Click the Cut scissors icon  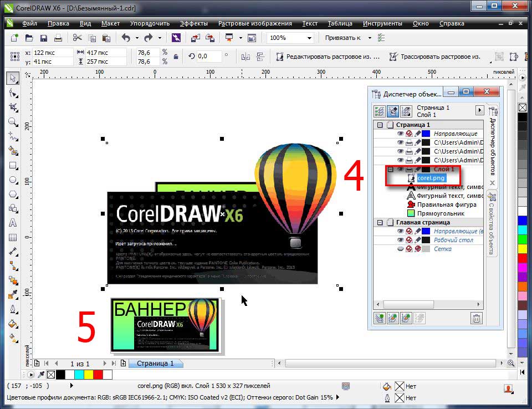(77, 38)
